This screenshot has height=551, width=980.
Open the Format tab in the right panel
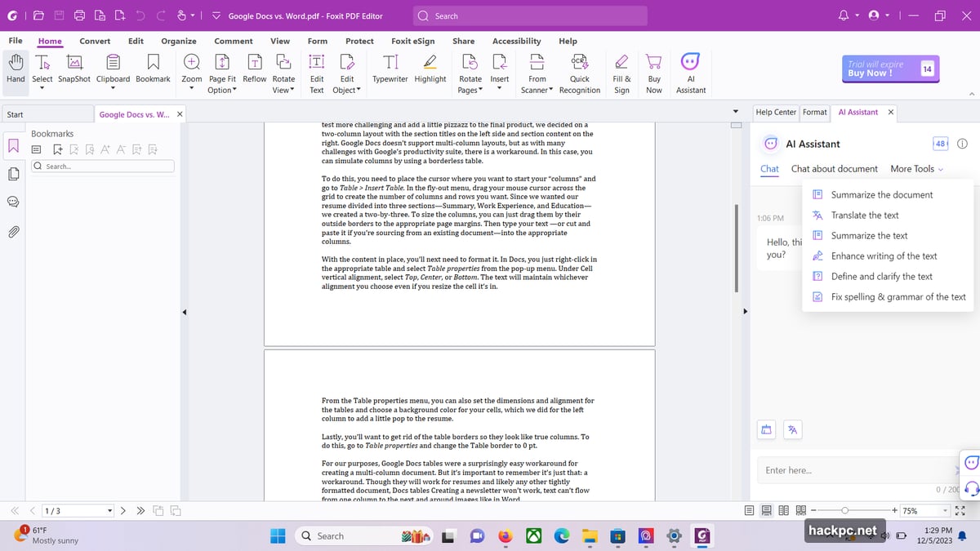(815, 112)
